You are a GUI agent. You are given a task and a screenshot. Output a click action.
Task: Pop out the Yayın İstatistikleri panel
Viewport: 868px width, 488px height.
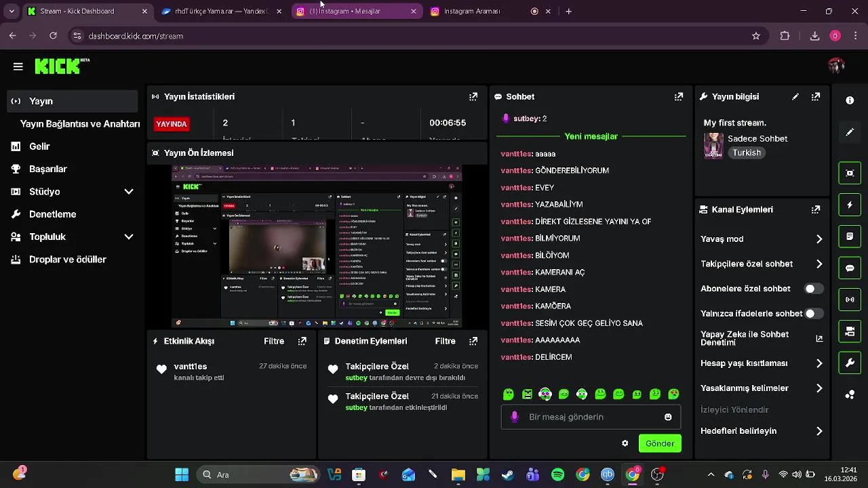coord(473,97)
